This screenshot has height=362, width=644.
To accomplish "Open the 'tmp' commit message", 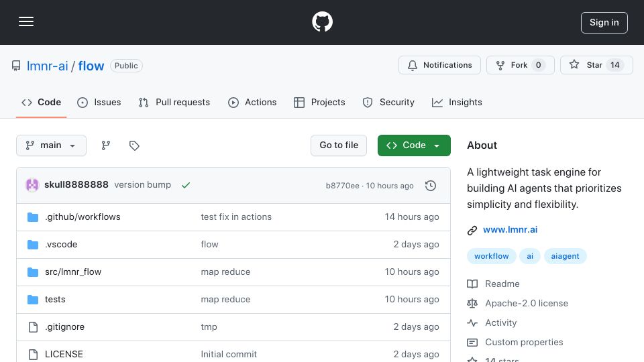I will click(209, 326).
